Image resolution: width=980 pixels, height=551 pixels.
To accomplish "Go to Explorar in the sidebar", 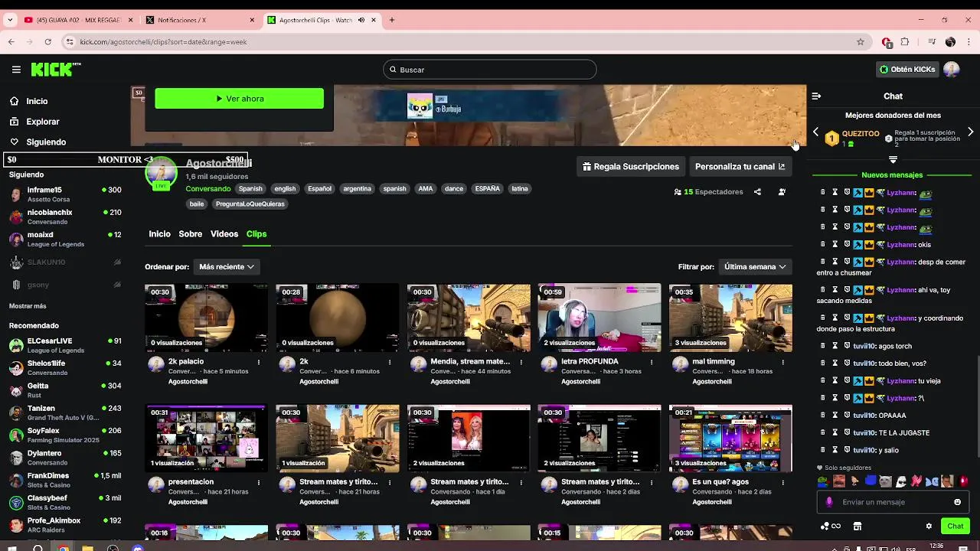I will coord(43,122).
